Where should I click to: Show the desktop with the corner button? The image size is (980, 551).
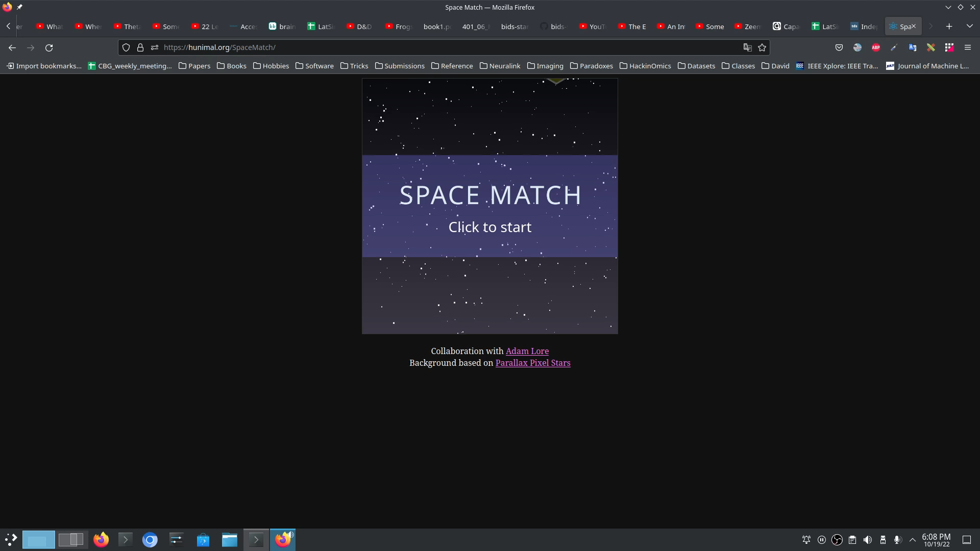point(966,540)
